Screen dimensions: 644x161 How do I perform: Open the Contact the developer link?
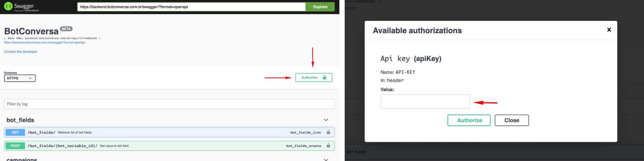(21, 52)
